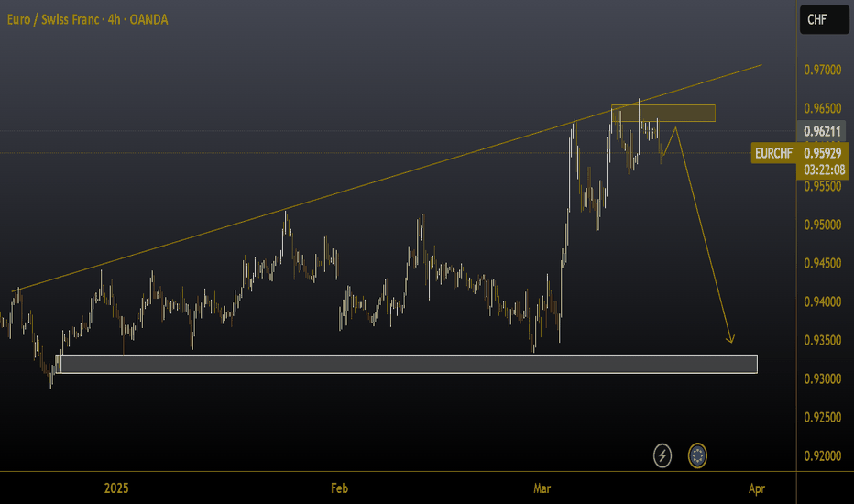
Task: Click the Feb time axis label
Action: pyautogui.click(x=339, y=488)
